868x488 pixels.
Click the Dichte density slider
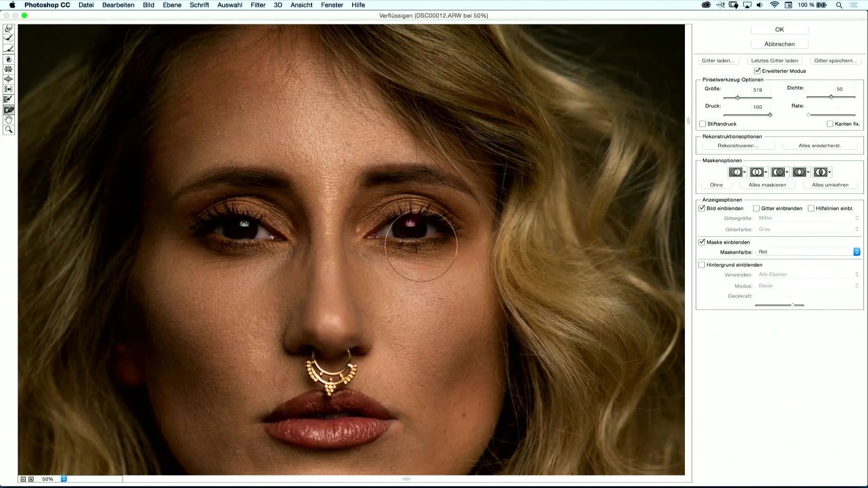pos(831,97)
